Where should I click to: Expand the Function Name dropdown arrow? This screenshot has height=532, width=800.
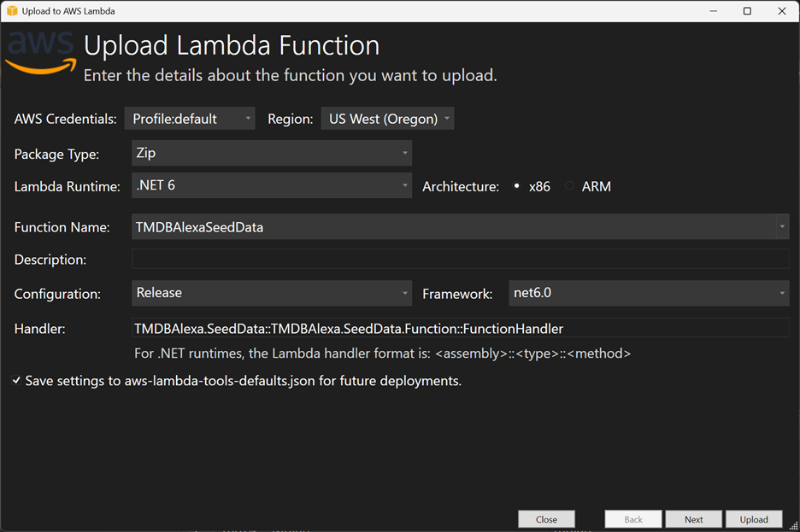pos(782,227)
